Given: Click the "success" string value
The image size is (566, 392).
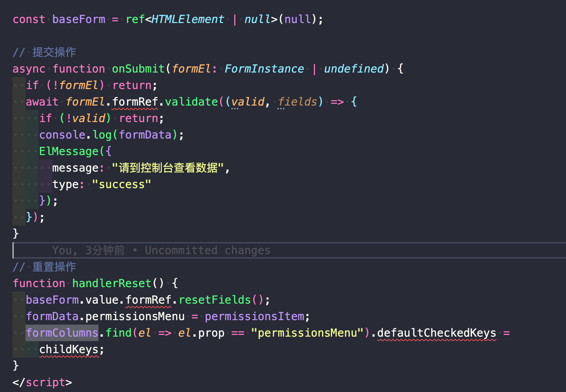Looking at the screenshot, I should (122, 184).
